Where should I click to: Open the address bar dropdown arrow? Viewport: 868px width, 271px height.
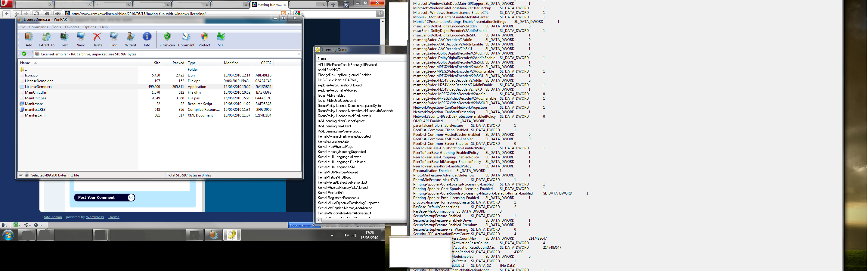tap(288, 14)
